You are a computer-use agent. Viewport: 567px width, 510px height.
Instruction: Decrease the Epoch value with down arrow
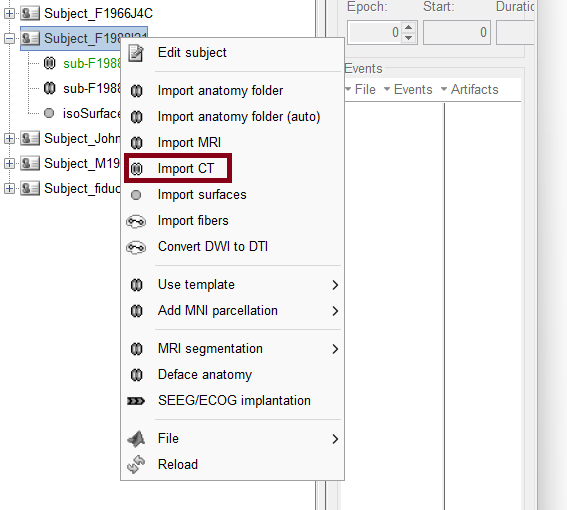coord(409,38)
